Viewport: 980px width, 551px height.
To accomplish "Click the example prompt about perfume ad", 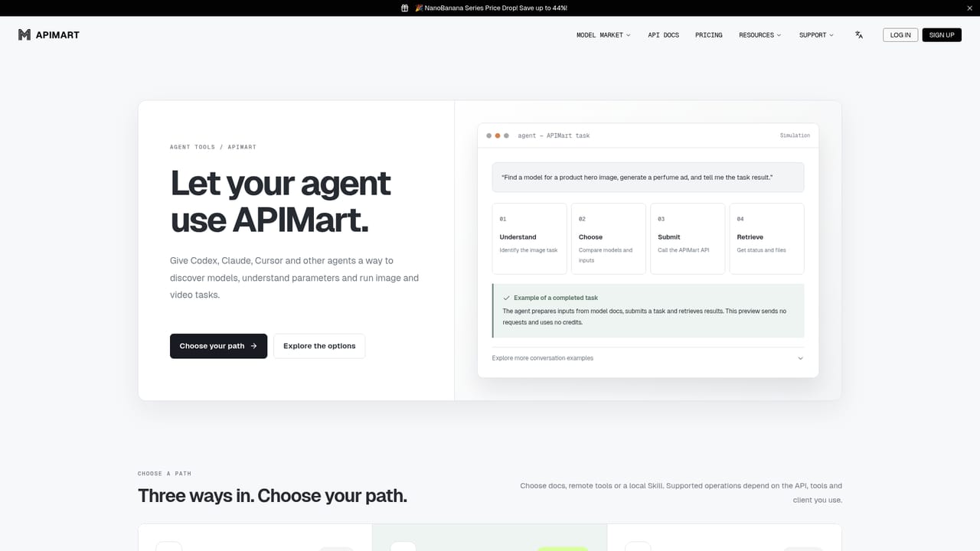I will point(648,178).
